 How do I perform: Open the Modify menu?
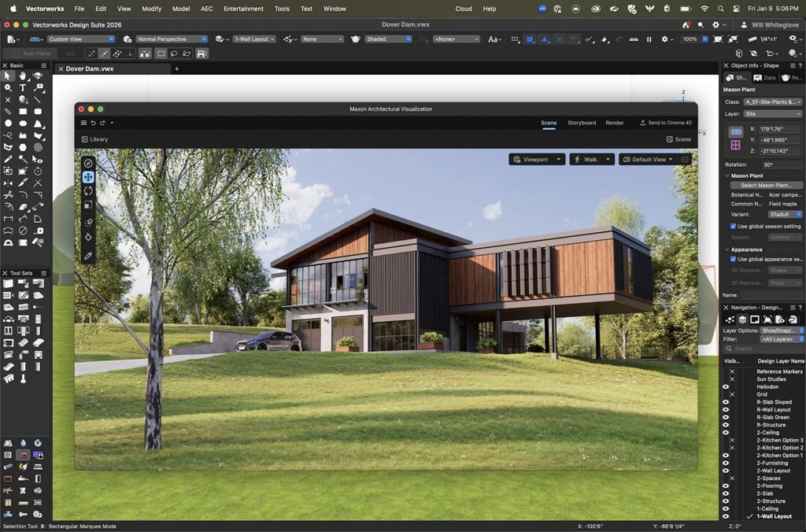point(151,9)
